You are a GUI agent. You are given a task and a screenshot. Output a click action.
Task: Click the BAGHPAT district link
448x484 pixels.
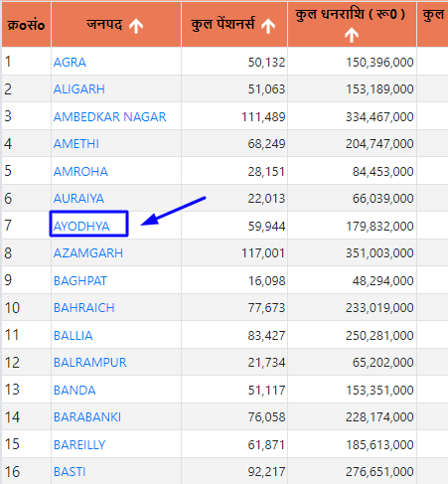pos(80,281)
